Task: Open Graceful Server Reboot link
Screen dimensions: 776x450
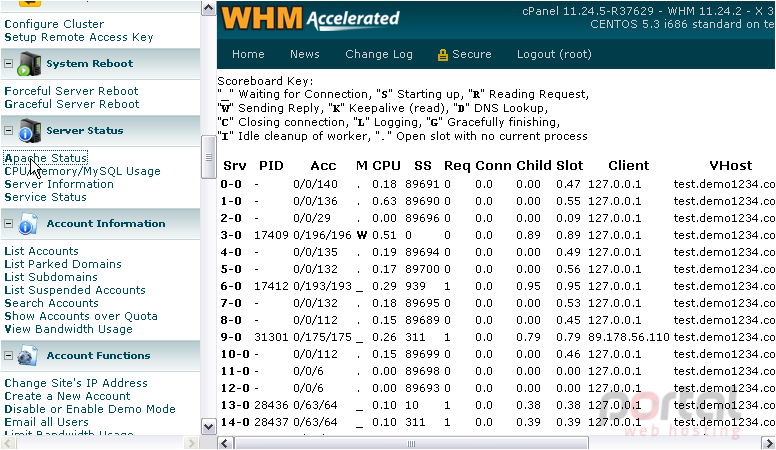Action: pos(72,104)
